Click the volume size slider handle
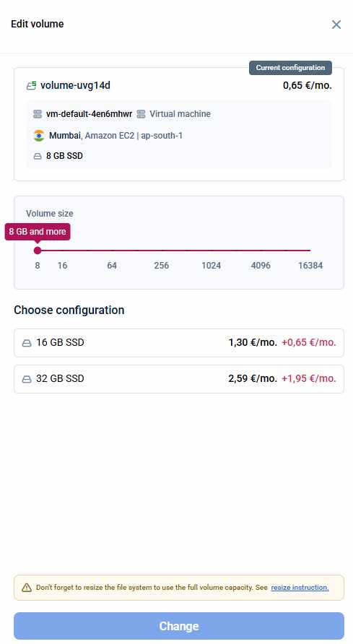353x644 pixels. tap(38, 250)
